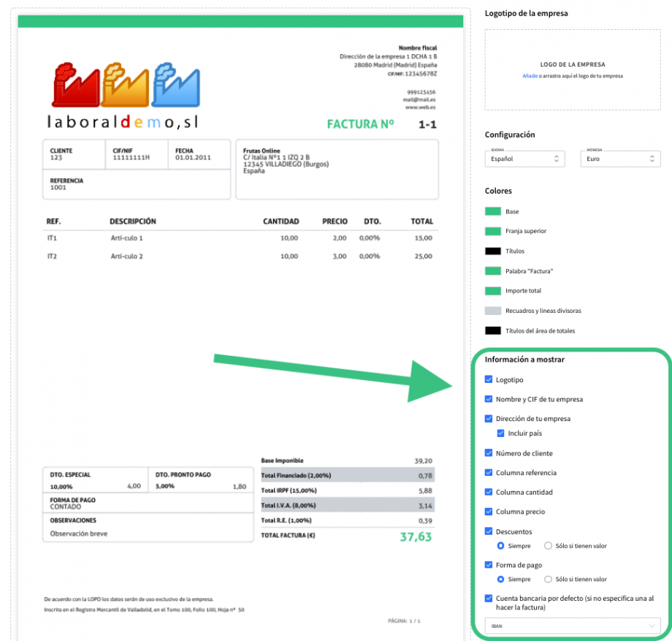Open Títulos del área de totales swatch
Screen dimensions: 672x641
[493, 330]
